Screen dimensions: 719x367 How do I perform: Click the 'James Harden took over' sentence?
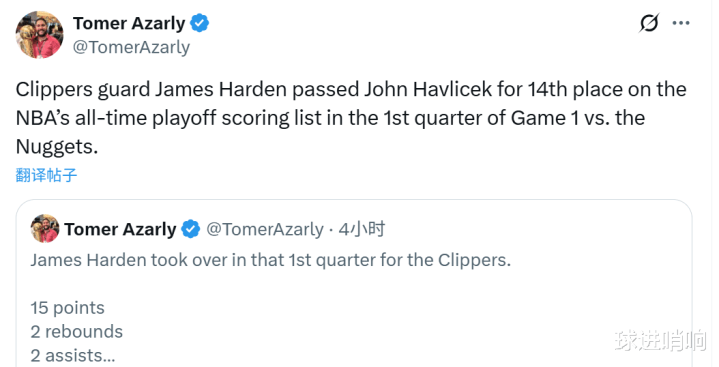(x=271, y=260)
